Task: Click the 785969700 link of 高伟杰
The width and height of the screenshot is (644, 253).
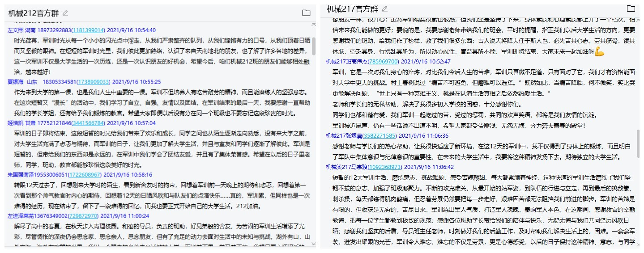Action: tap(383, 61)
